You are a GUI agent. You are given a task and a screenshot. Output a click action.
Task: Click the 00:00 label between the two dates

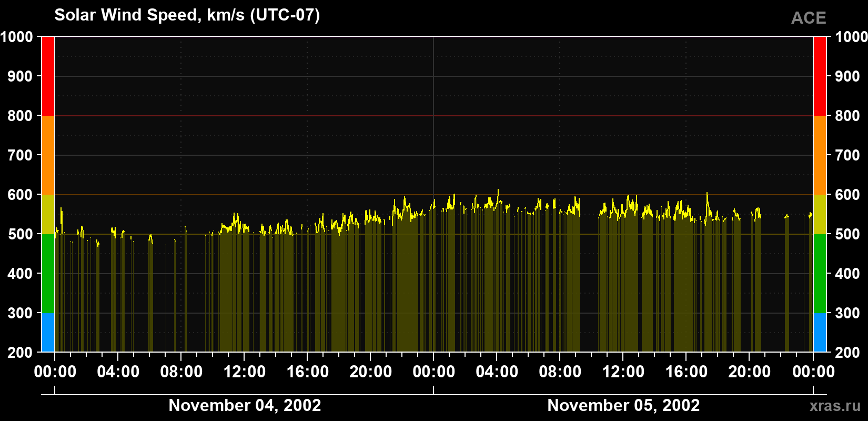coord(434,372)
